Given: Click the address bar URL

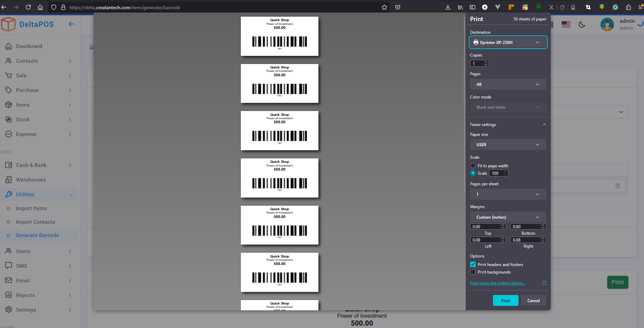Looking at the screenshot, I should (x=125, y=7).
